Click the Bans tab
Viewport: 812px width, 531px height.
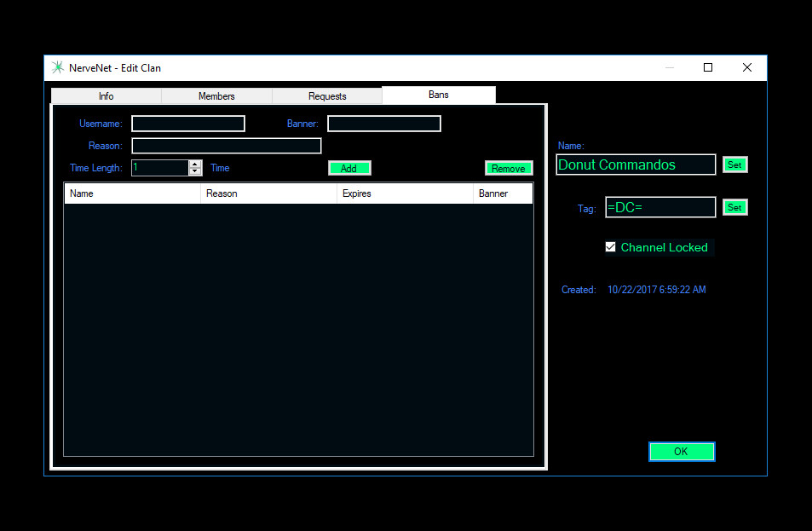[439, 95]
